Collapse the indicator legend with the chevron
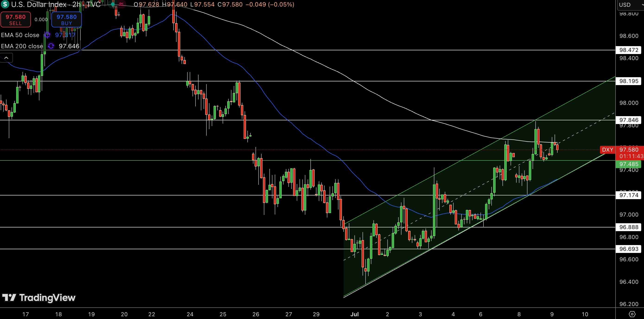The image size is (644, 319). tap(6, 58)
